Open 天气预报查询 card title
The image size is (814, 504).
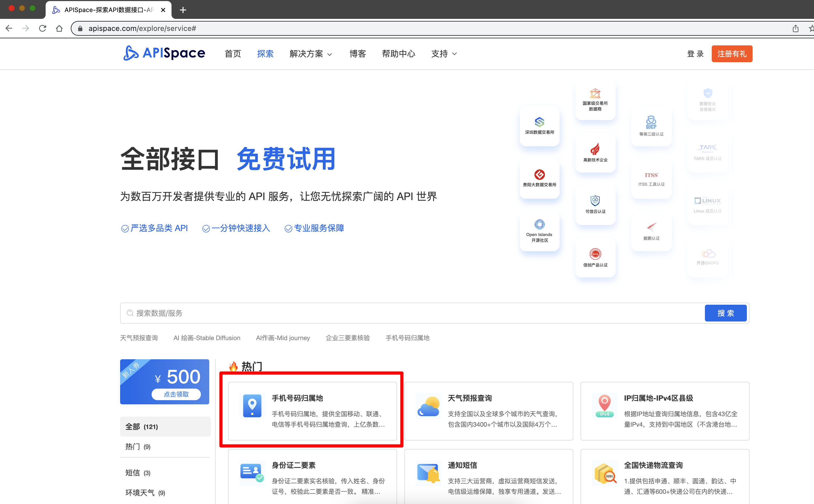point(470,398)
